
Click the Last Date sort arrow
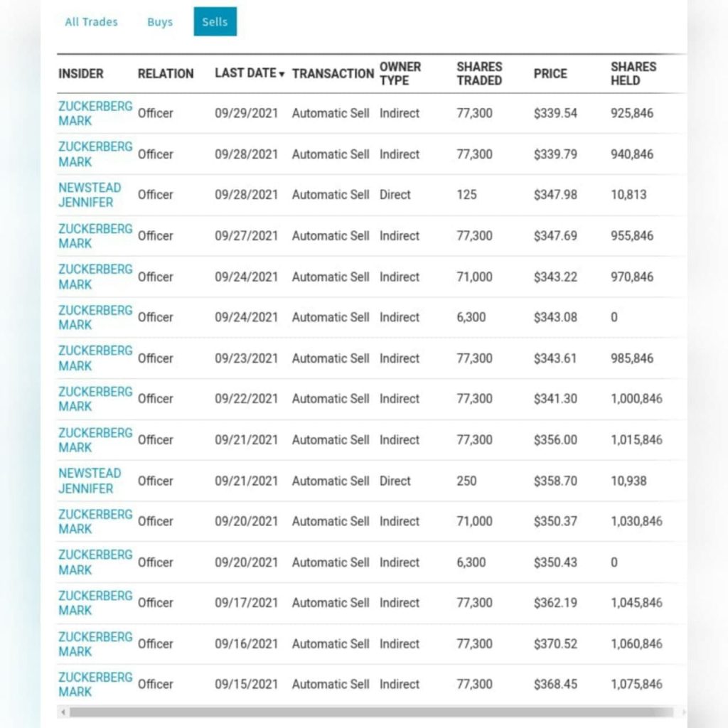click(282, 74)
